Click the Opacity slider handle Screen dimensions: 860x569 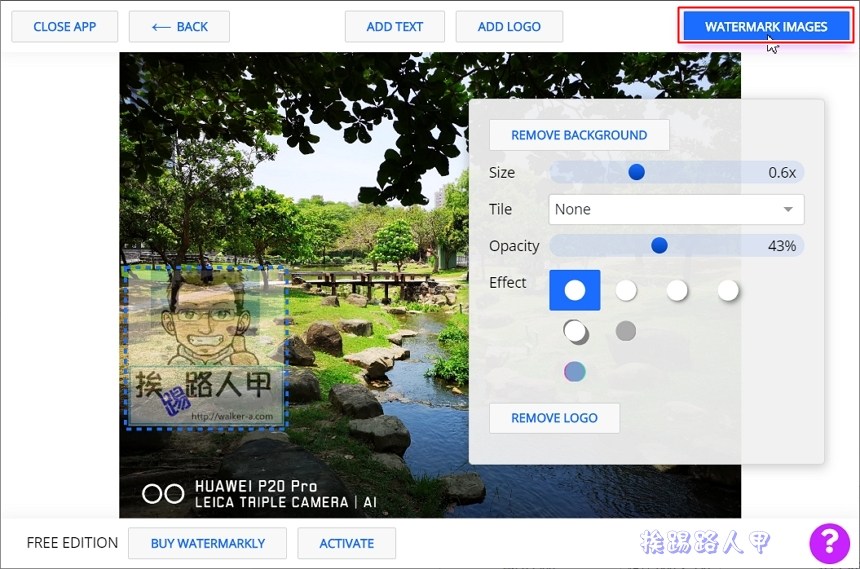click(x=659, y=245)
